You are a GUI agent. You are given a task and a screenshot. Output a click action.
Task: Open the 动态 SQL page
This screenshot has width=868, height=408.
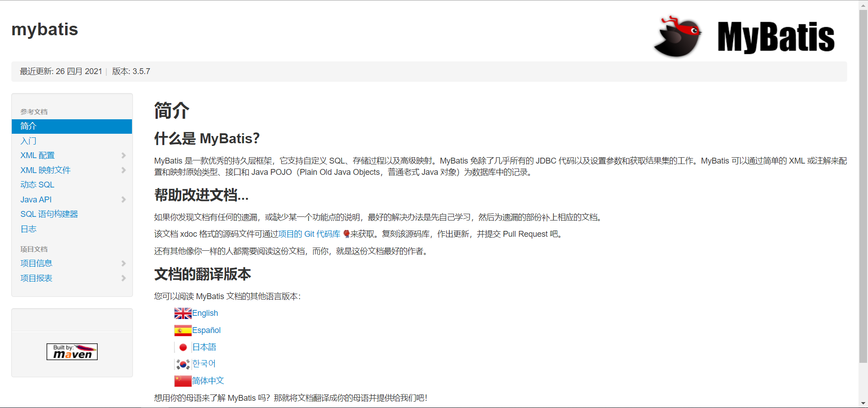point(37,184)
